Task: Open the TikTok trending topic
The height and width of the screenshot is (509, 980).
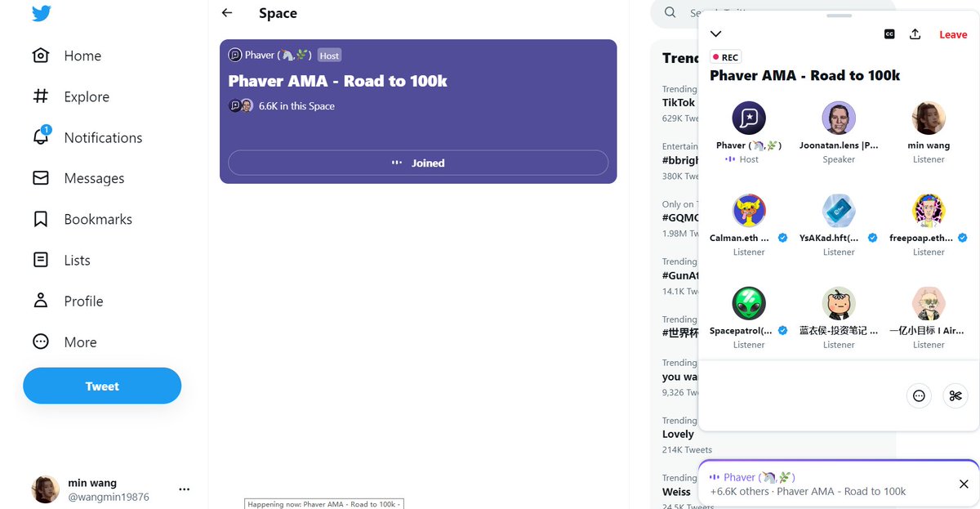Action: tap(679, 103)
